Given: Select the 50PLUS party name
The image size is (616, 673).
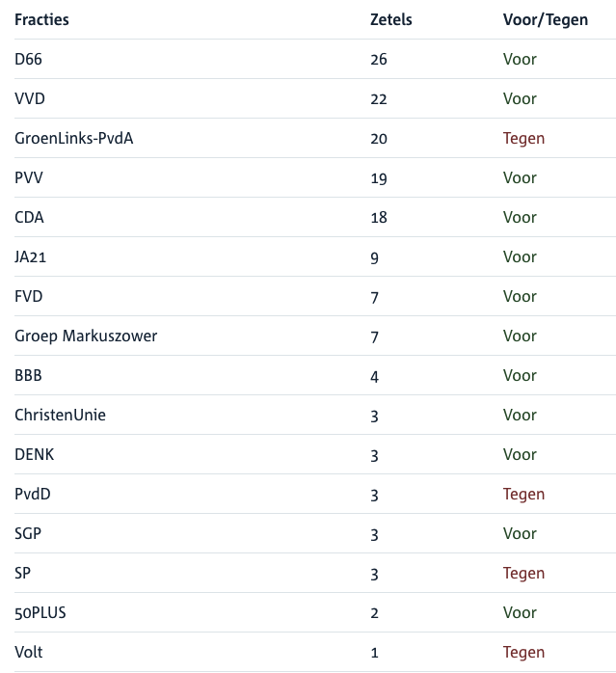Looking at the screenshot, I should [x=40, y=612].
